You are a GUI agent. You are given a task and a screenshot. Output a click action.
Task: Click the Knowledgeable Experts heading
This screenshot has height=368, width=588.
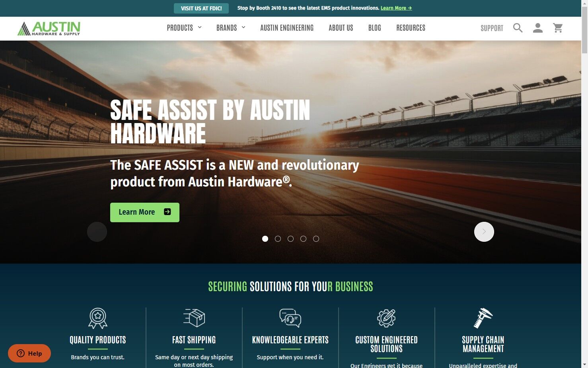coord(290,340)
